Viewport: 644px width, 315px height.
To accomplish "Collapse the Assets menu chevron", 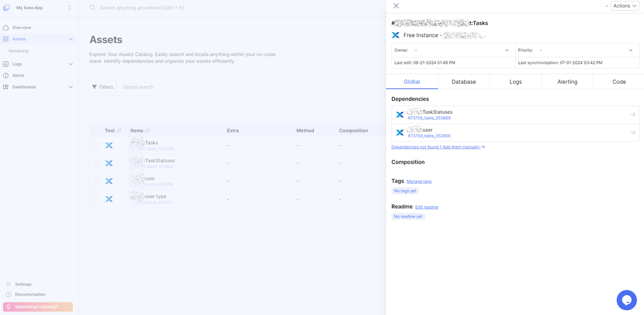I will 70,39.
